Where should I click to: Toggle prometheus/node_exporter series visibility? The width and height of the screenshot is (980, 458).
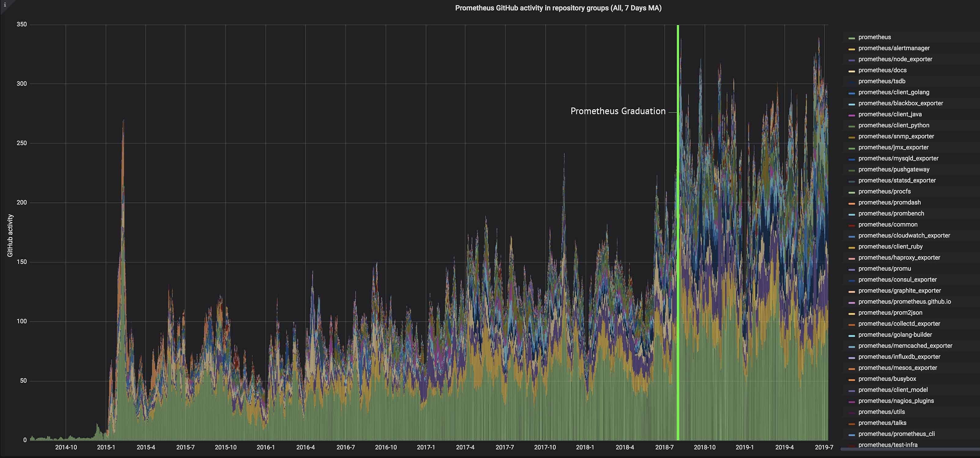[x=895, y=59]
